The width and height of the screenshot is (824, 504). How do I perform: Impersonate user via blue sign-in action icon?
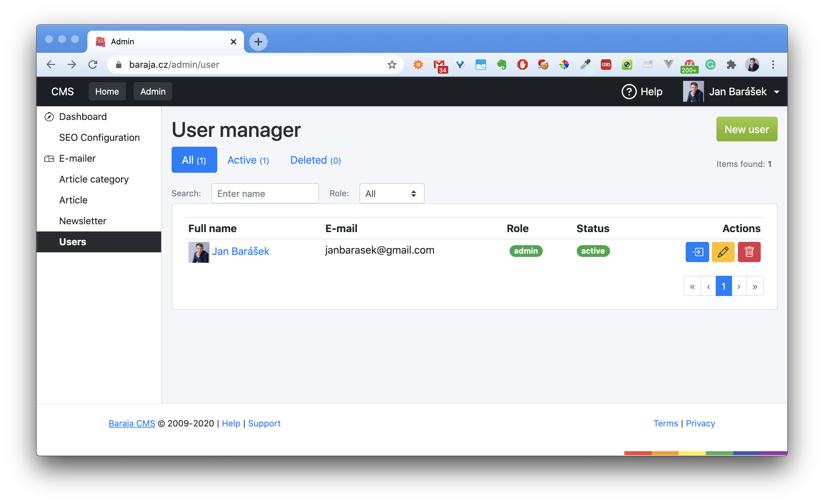point(697,252)
